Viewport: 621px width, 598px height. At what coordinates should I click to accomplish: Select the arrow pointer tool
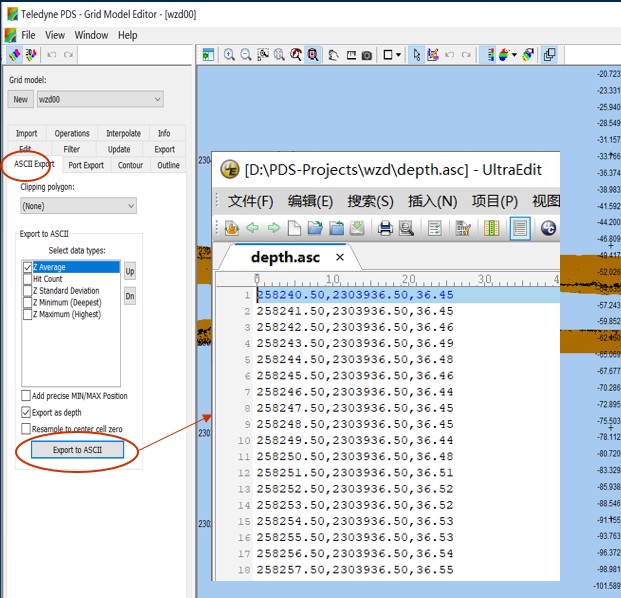[x=416, y=55]
